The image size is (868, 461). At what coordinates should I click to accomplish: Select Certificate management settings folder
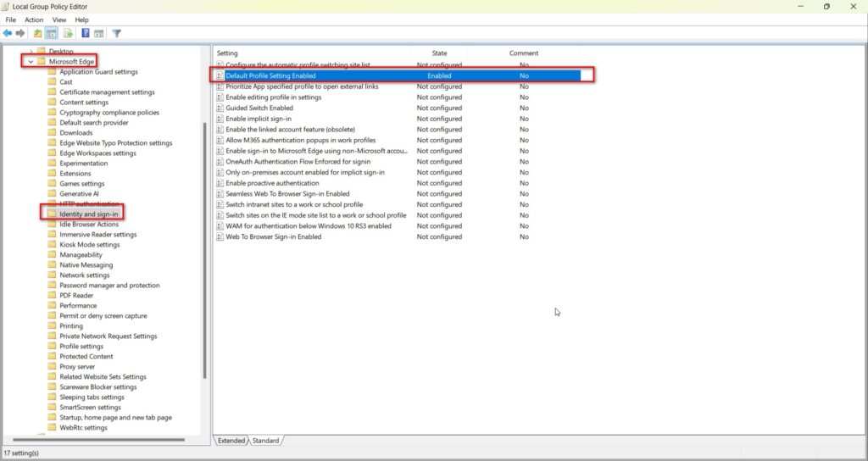[x=107, y=92]
